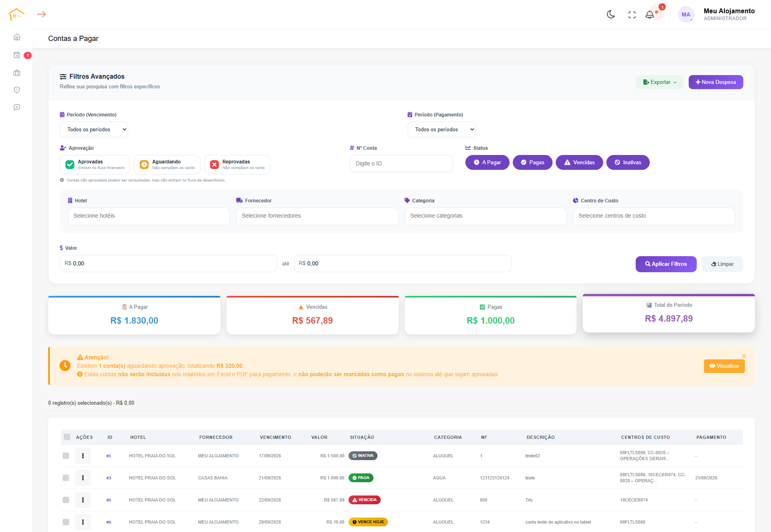Select the checkbox for row #3

click(x=66, y=478)
